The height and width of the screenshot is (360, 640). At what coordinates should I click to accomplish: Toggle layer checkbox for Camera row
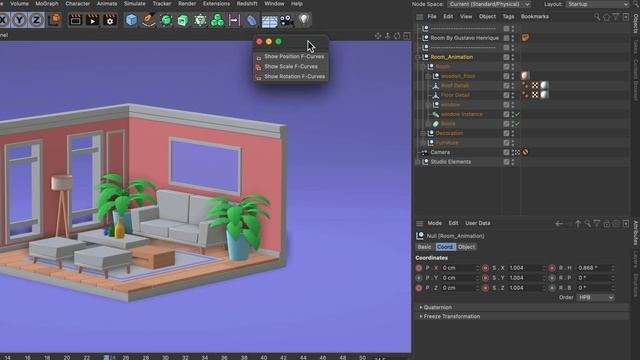[506, 152]
